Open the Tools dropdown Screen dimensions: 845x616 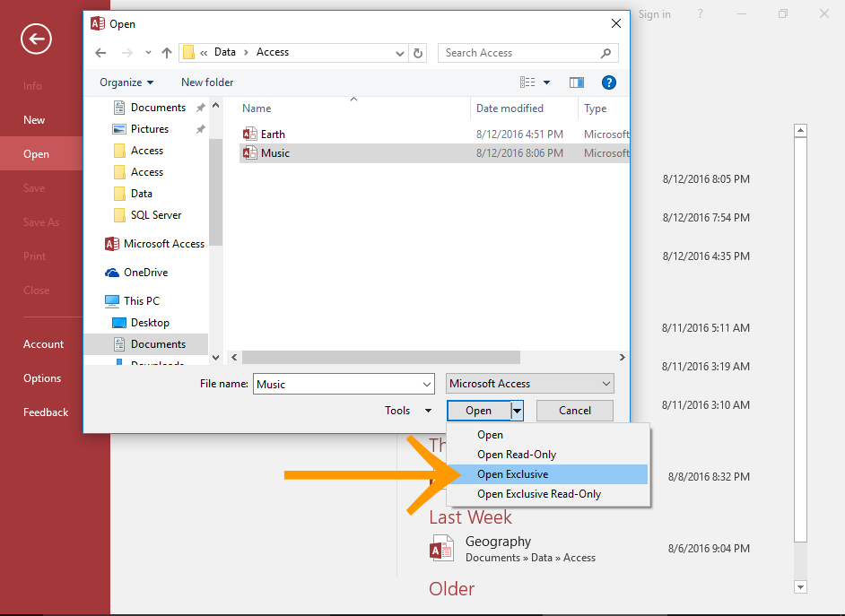coord(408,411)
